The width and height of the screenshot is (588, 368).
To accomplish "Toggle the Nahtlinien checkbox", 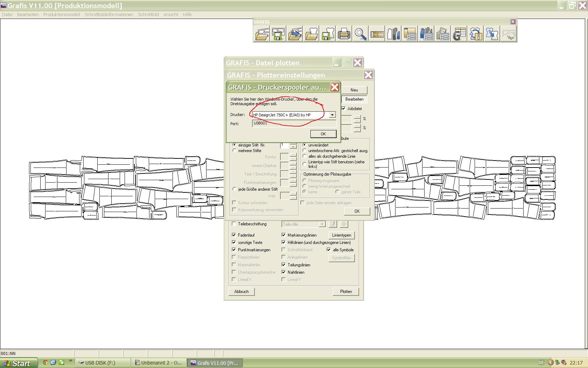I will [x=283, y=272].
